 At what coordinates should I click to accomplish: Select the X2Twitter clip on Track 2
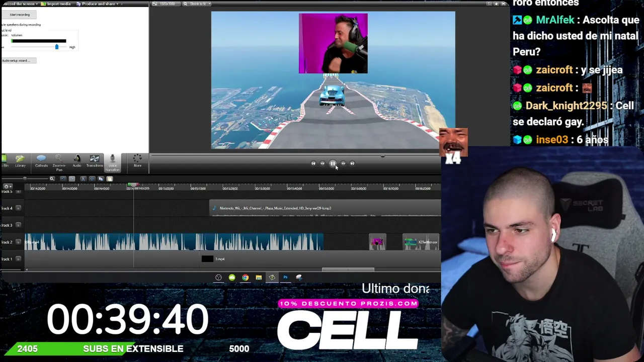421,242
